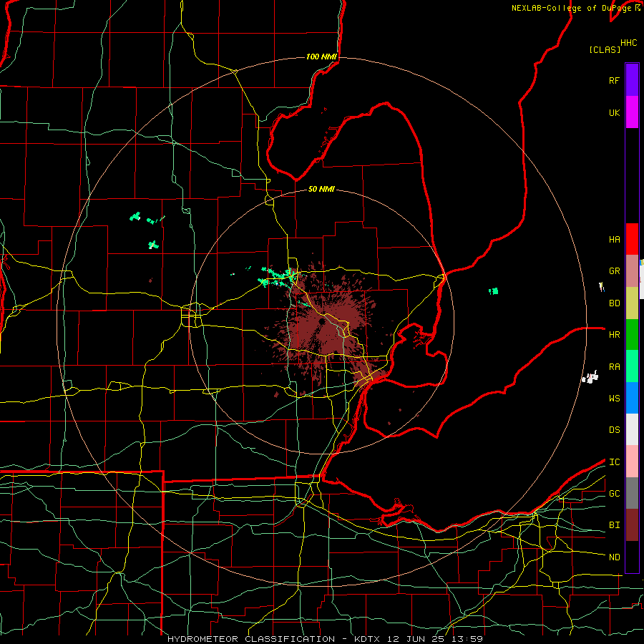644x644 pixels.
Task: Click the 'HHC' product code text
Action: click(628, 43)
